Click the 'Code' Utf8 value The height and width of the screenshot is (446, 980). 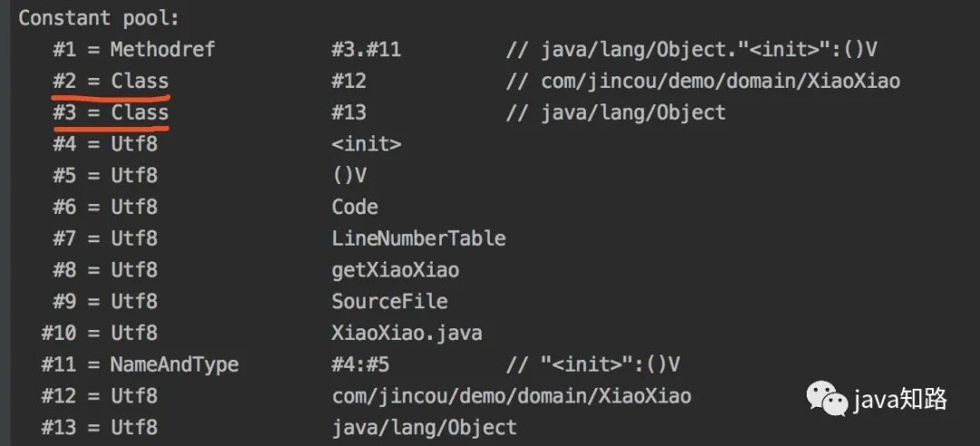(355, 207)
